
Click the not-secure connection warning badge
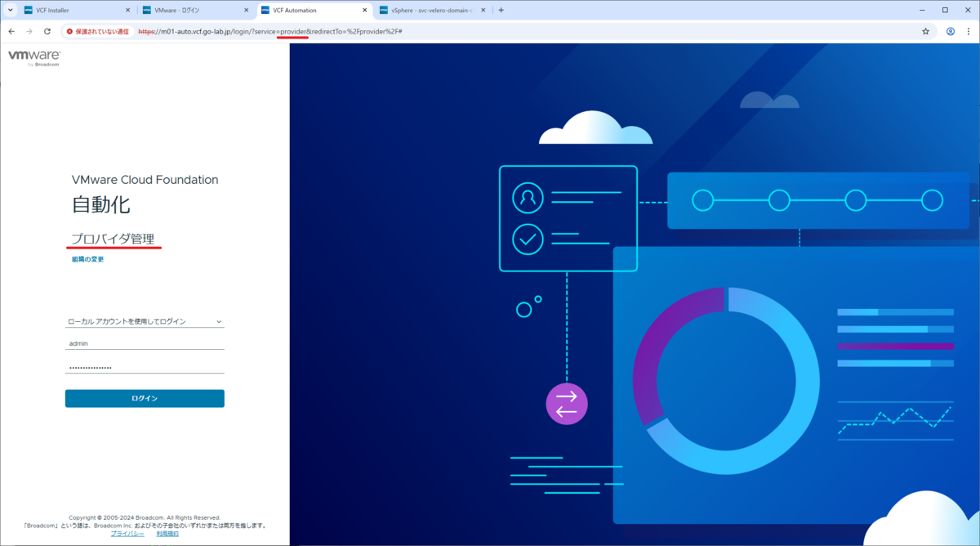tap(98, 31)
